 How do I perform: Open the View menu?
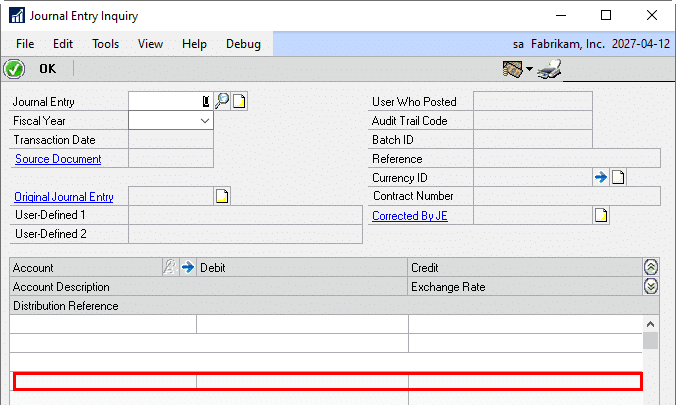click(x=150, y=44)
